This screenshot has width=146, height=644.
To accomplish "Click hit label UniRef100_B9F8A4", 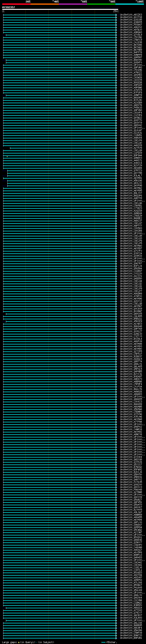I will tap(131, 156).
